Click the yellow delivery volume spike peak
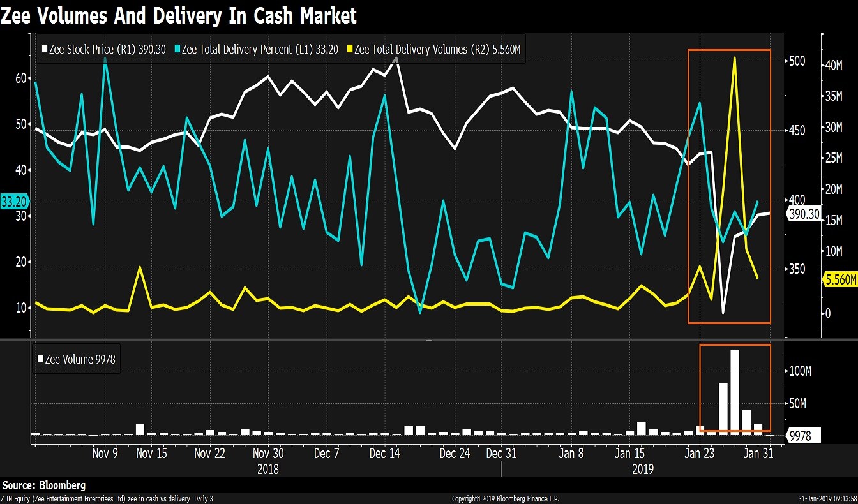Screen dimensions: 858x504 point(735,58)
